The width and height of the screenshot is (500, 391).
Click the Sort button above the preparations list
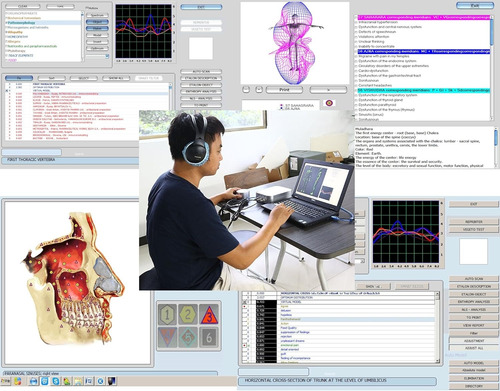point(51,78)
